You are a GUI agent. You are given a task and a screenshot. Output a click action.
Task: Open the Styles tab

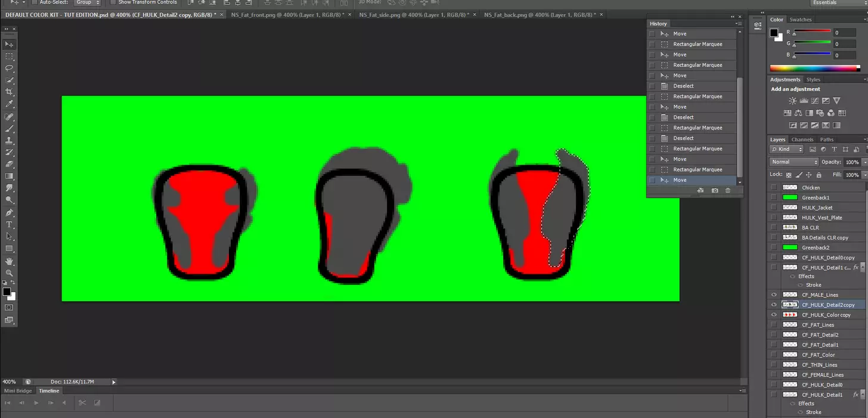point(813,79)
